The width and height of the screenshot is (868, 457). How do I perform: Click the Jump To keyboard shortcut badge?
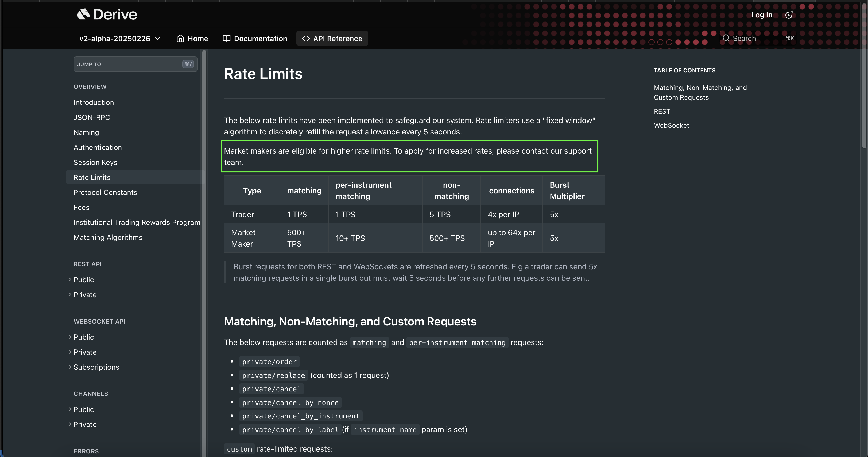188,64
